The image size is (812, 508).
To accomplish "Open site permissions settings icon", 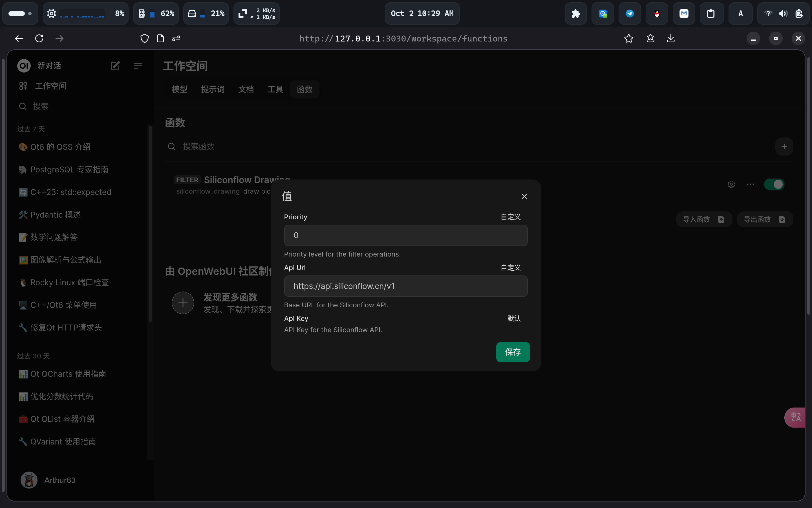I will point(176,39).
